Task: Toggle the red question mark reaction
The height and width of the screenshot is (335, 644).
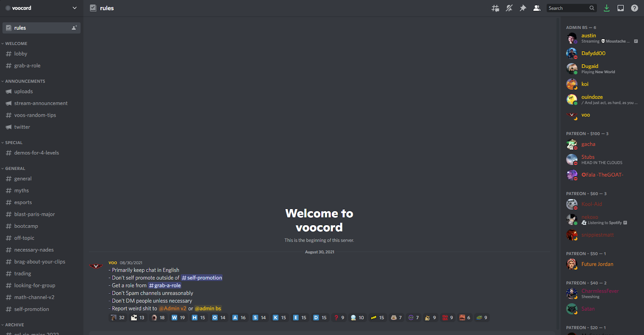Action: [x=339, y=318]
